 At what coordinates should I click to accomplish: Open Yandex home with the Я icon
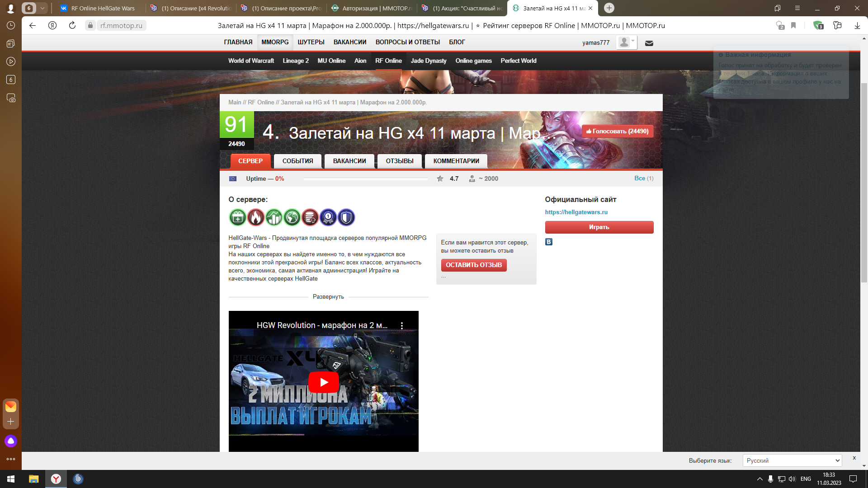52,25
